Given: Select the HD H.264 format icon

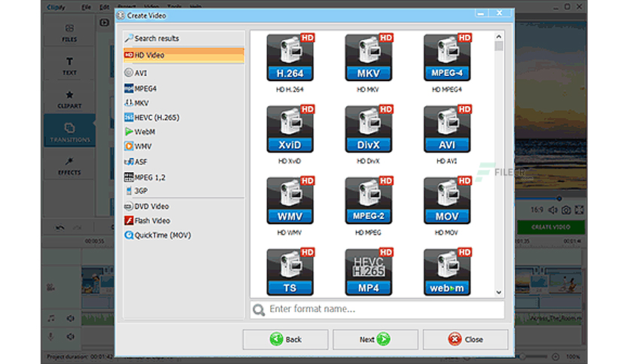Looking at the screenshot, I should 290,58.
